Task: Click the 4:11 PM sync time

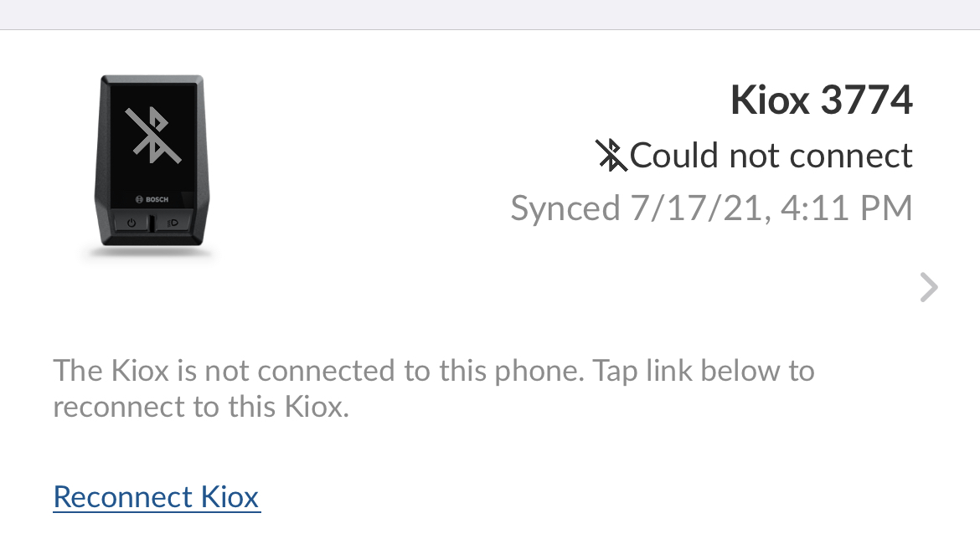Action: pos(844,208)
